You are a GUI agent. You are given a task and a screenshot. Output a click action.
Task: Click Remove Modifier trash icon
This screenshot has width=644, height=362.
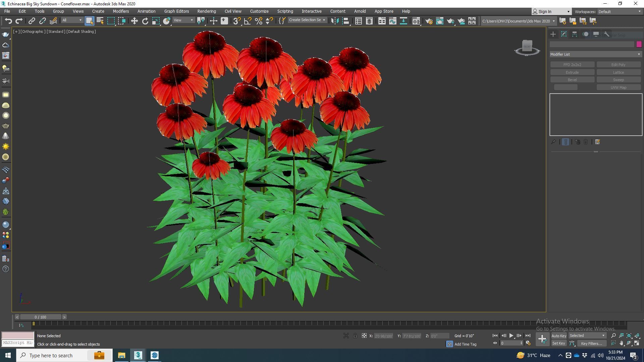[x=586, y=142]
